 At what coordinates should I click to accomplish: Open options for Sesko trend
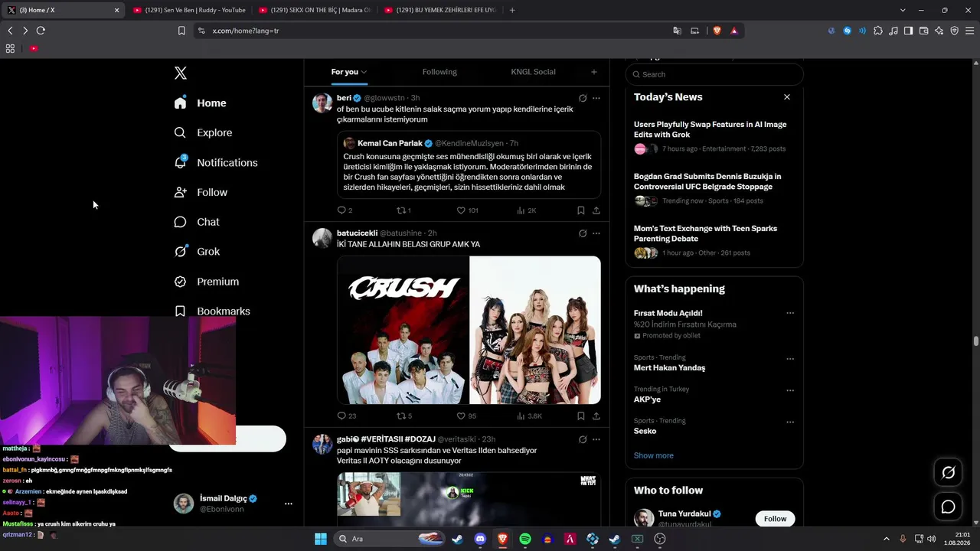pos(790,422)
